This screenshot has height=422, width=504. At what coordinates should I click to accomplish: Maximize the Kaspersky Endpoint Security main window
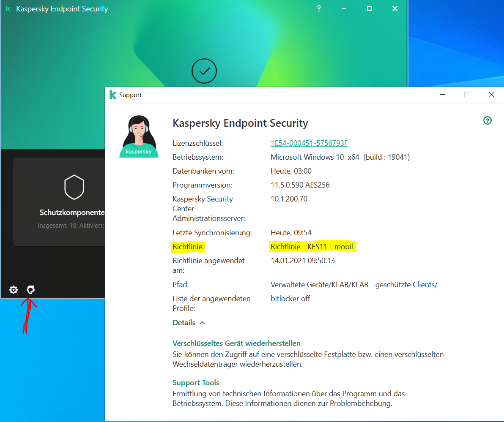pyautogui.click(x=370, y=8)
